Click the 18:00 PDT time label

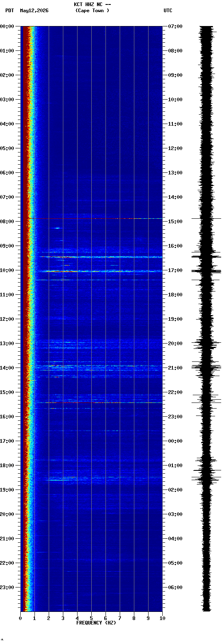7,466
